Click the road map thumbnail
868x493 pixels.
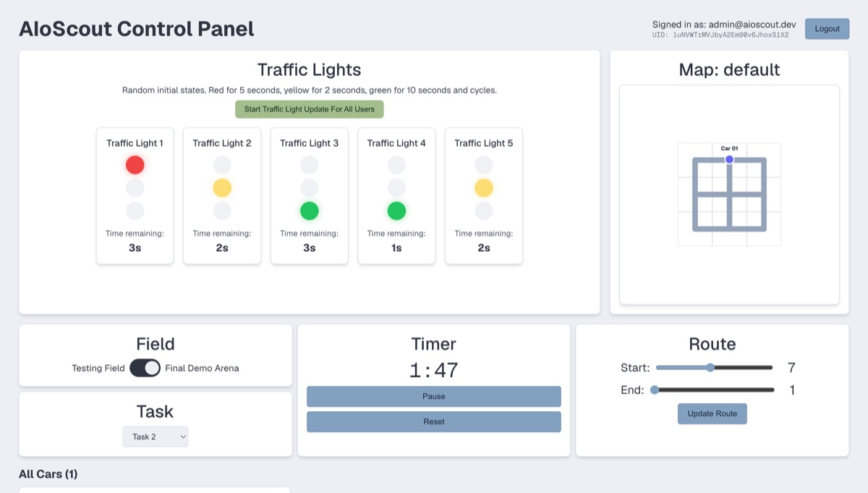pos(729,194)
